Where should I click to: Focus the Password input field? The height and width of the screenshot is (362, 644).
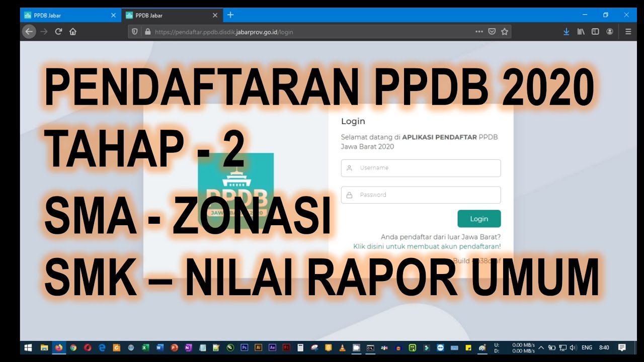tap(421, 195)
